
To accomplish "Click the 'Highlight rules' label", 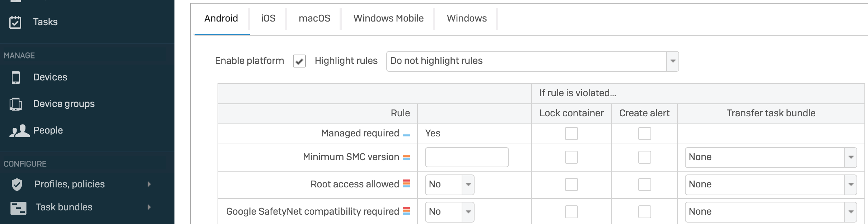I will [x=346, y=61].
